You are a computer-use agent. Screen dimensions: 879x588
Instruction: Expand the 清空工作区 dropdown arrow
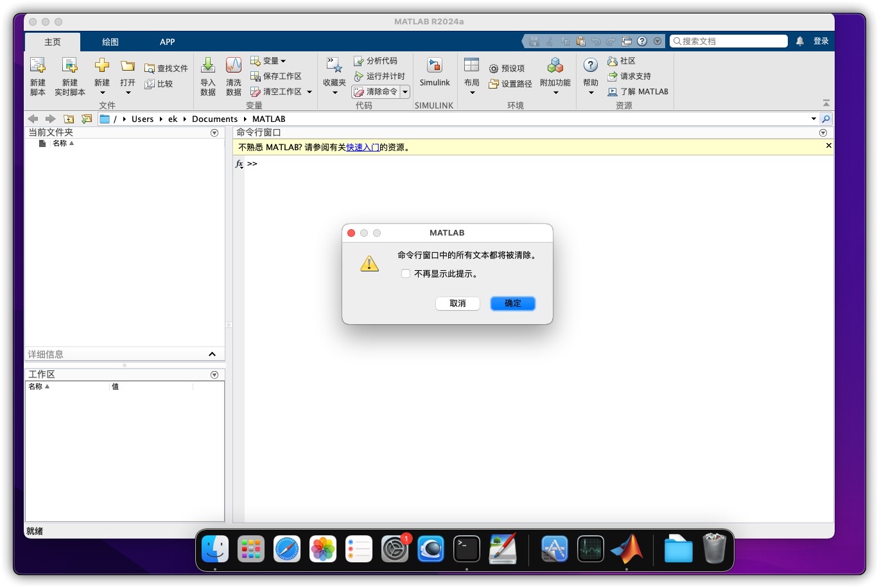pyautogui.click(x=309, y=92)
